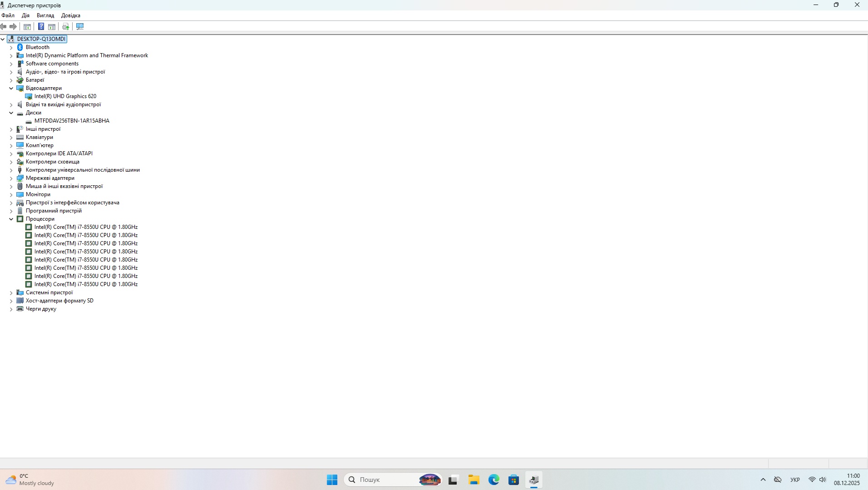Viewport: 868px width, 490px height.
Task: Collapse the Процесори category
Action: (11, 219)
